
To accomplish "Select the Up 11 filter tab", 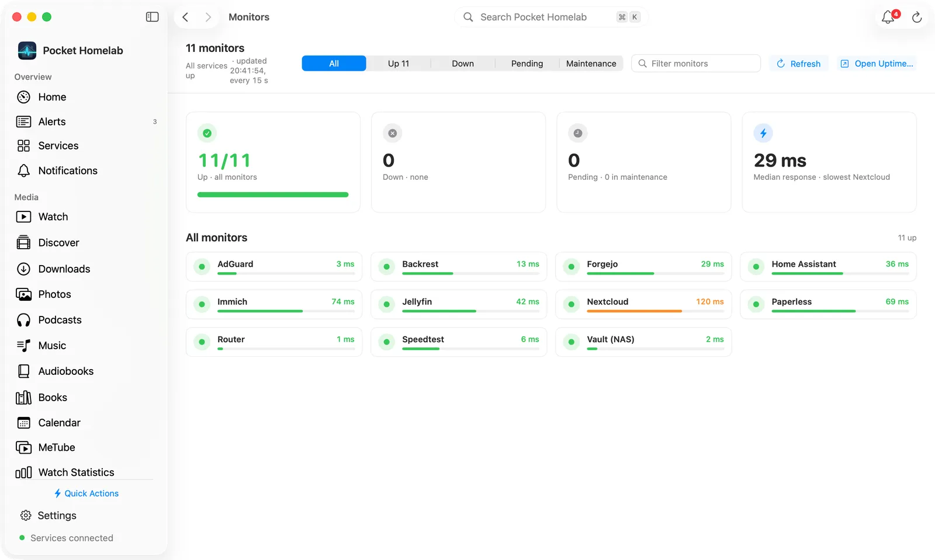I will (x=399, y=63).
